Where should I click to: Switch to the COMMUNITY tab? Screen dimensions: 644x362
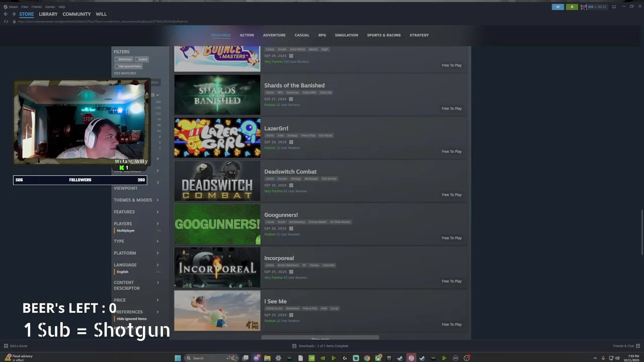click(76, 14)
